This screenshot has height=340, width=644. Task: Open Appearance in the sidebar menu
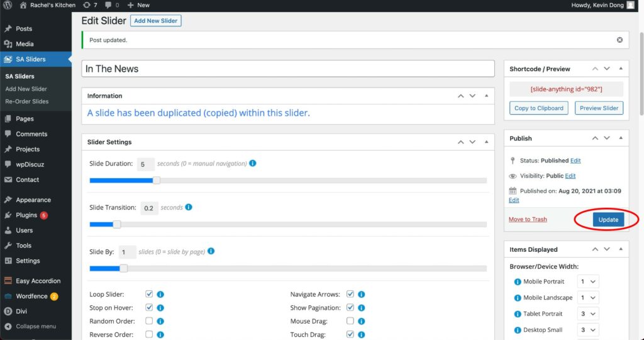[33, 200]
